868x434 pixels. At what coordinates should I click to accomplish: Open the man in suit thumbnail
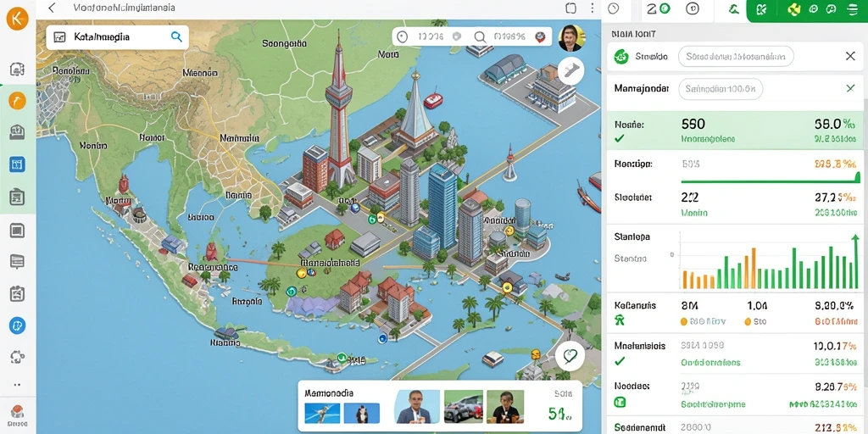point(417,406)
